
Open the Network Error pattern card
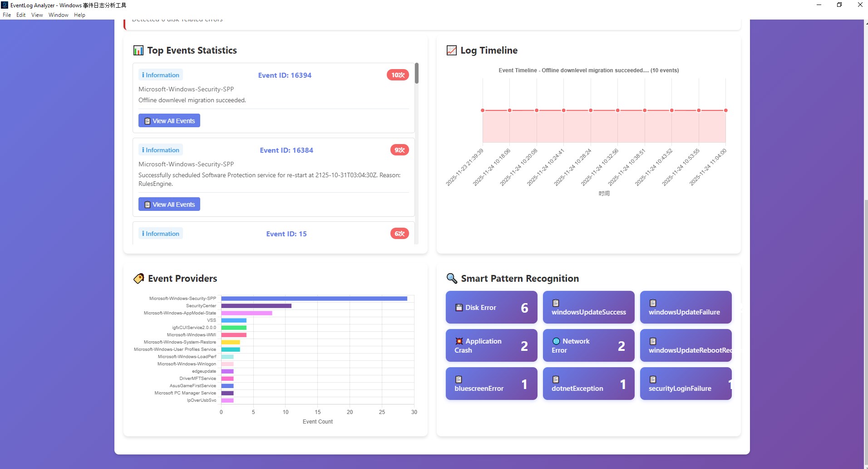588,345
